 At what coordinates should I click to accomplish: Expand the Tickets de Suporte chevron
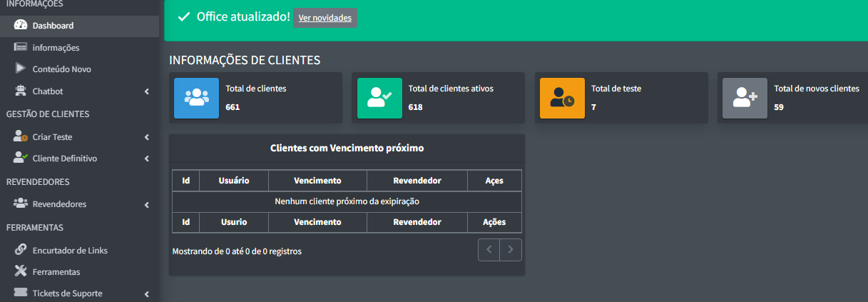[x=146, y=293]
